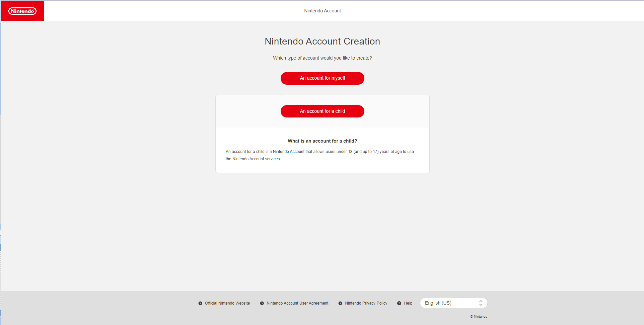Click arrow icon beside Official Nintendo Website
The height and width of the screenshot is (325, 644).
(x=200, y=303)
